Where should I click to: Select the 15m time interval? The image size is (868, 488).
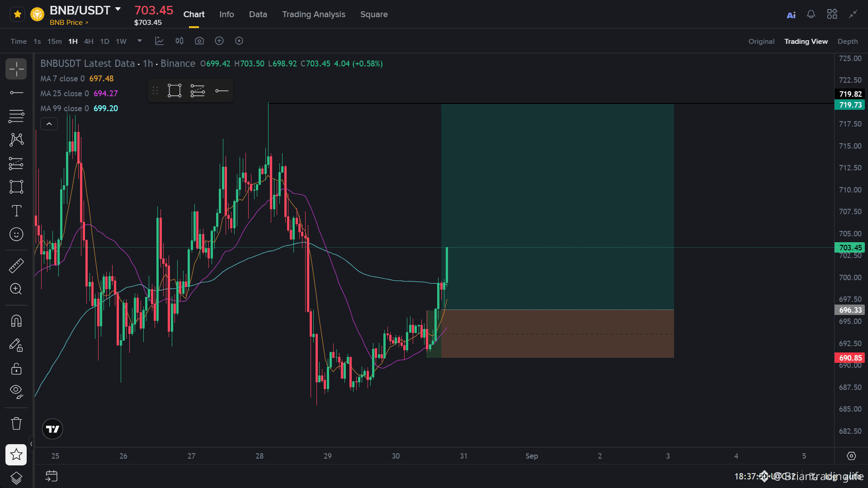(x=55, y=42)
